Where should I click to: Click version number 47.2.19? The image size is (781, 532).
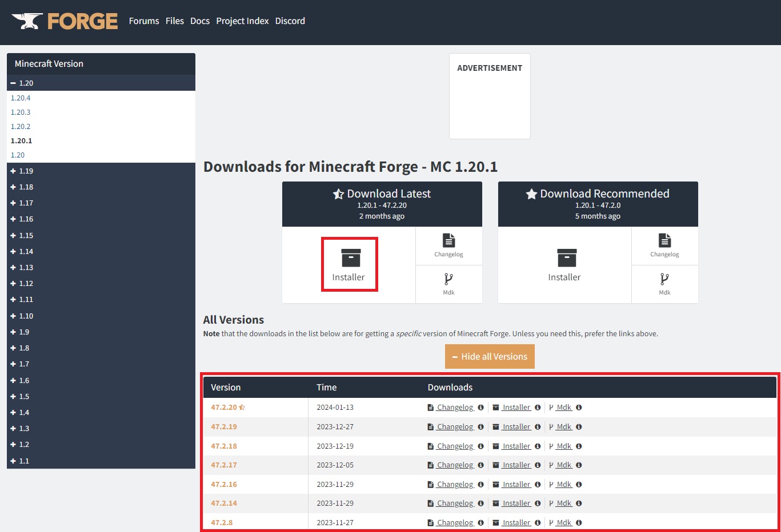(x=224, y=427)
